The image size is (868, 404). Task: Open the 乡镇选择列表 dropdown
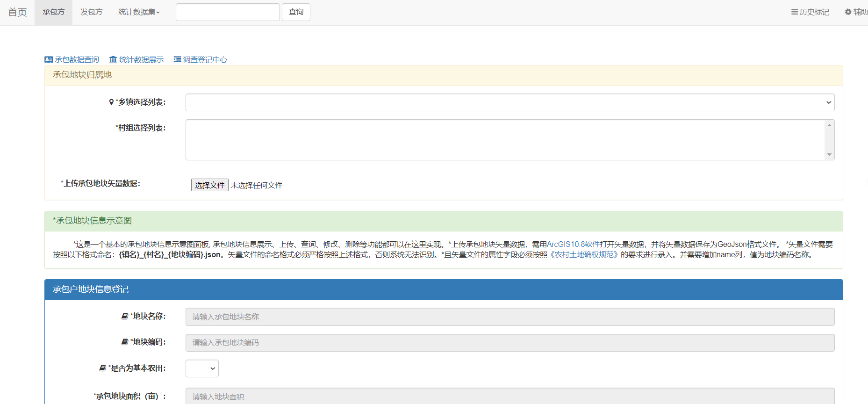(x=509, y=102)
